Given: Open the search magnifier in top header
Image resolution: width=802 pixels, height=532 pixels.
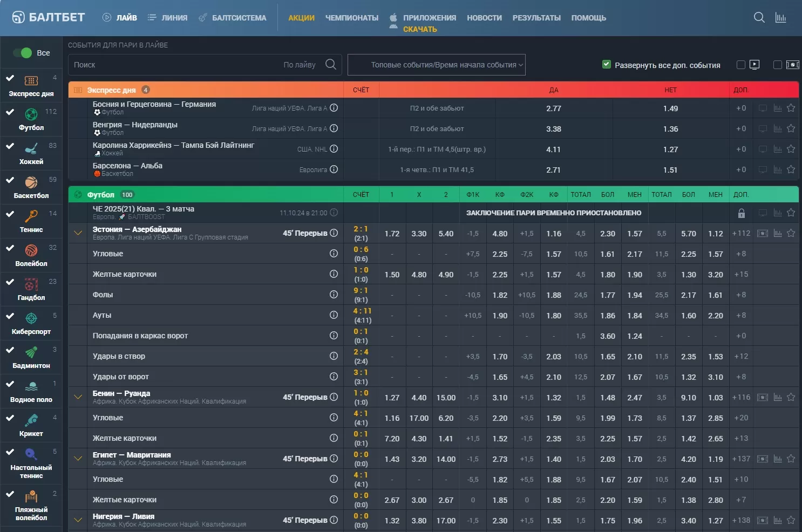Looking at the screenshot, I should point(759,17).
